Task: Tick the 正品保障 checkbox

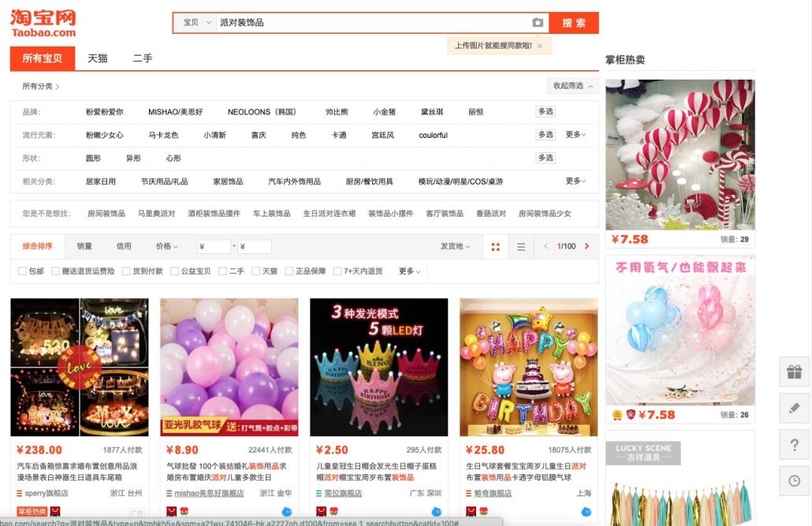Action: pos(289,271)
